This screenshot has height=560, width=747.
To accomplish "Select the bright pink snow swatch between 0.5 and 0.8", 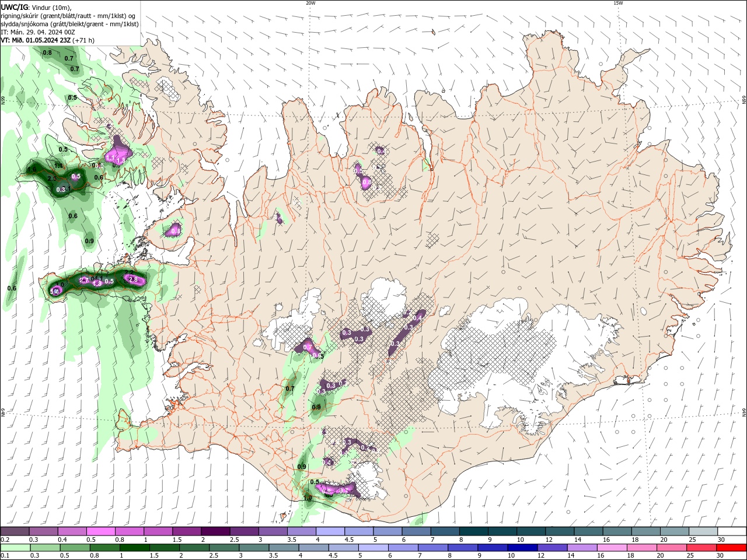I will click(x=100, y=531).
